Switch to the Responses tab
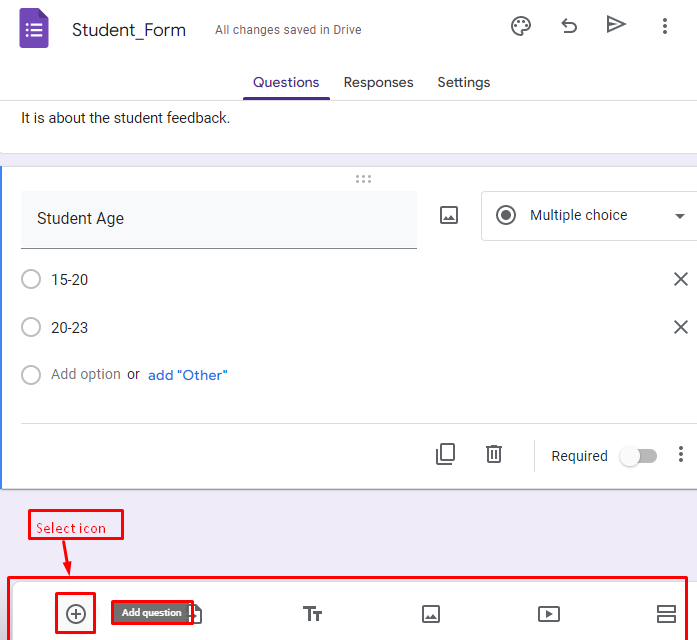This screenshot has width=697, height=640. tap(378, 83)
